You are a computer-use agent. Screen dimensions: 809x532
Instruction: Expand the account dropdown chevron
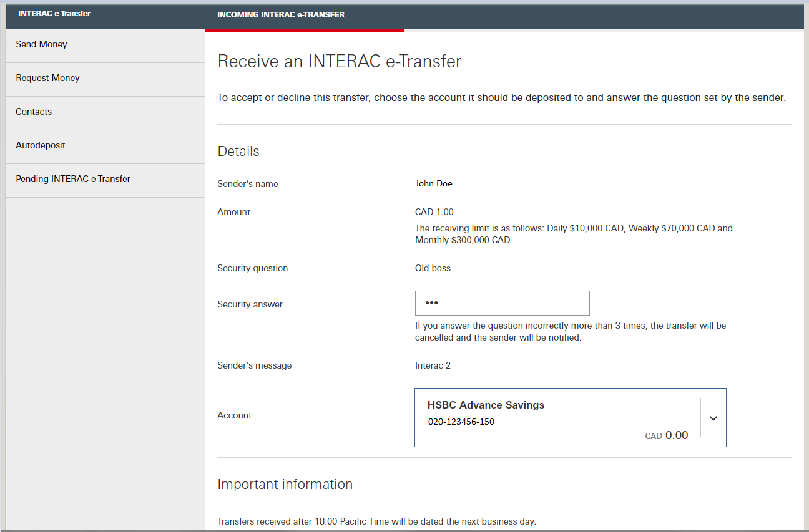pyautogui.click(x=713, y=418)
